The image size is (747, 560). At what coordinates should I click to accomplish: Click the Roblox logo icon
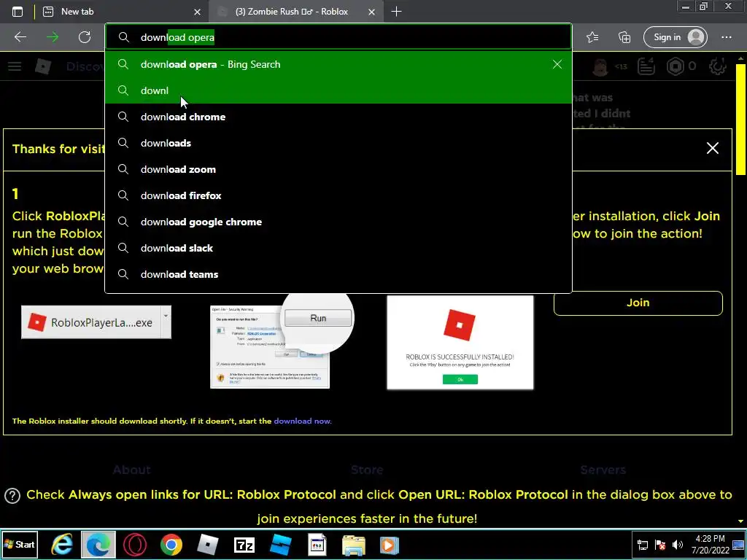click(43, 66)
